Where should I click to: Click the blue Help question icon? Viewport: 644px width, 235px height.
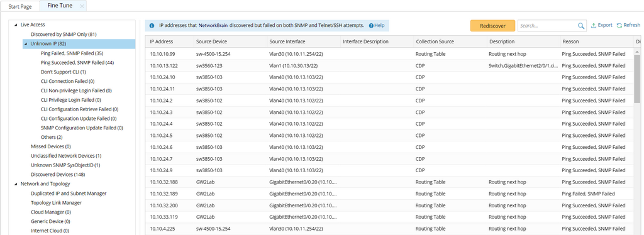coord(371,25)
